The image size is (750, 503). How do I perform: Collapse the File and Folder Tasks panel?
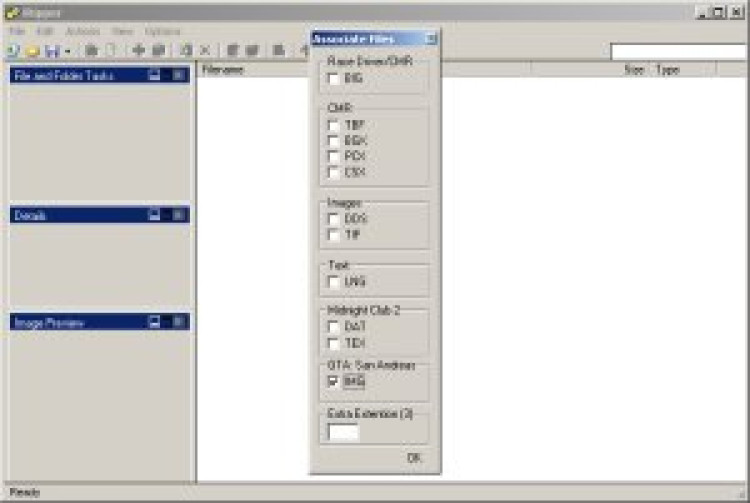(154, 75)
